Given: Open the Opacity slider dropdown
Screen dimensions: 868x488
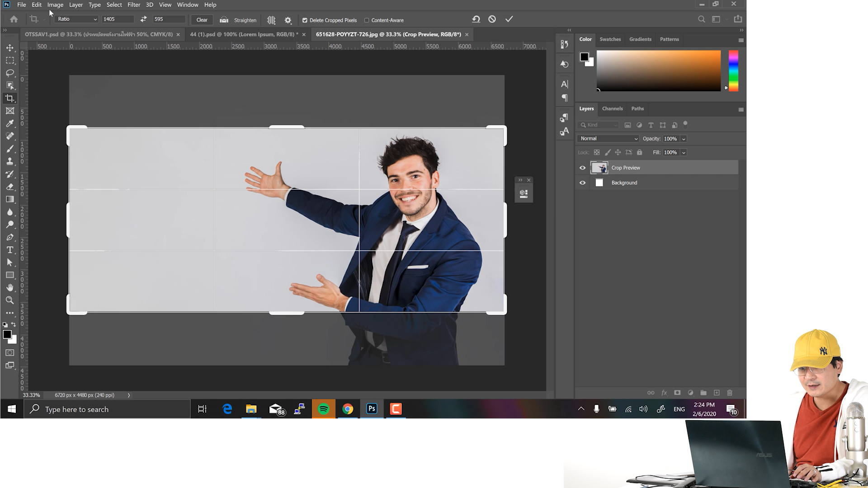Looking at the screenshot, I should pos(684,139).
